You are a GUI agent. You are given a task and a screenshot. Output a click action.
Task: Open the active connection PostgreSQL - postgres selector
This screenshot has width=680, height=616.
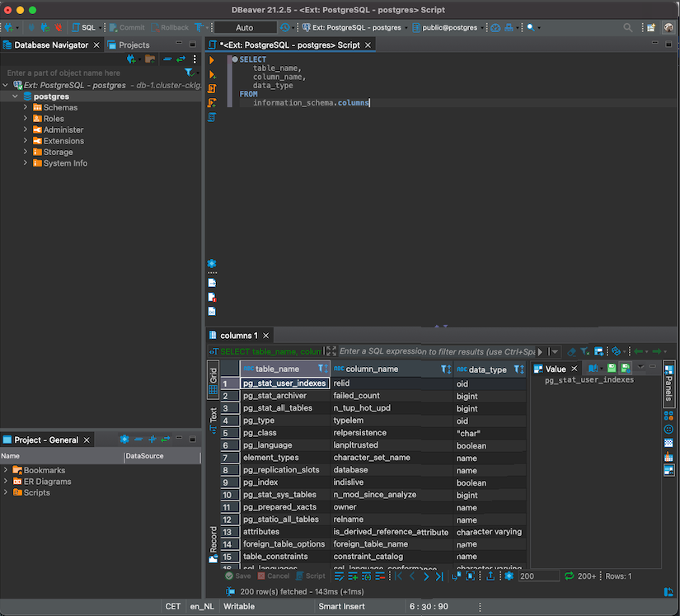point(356,27)
